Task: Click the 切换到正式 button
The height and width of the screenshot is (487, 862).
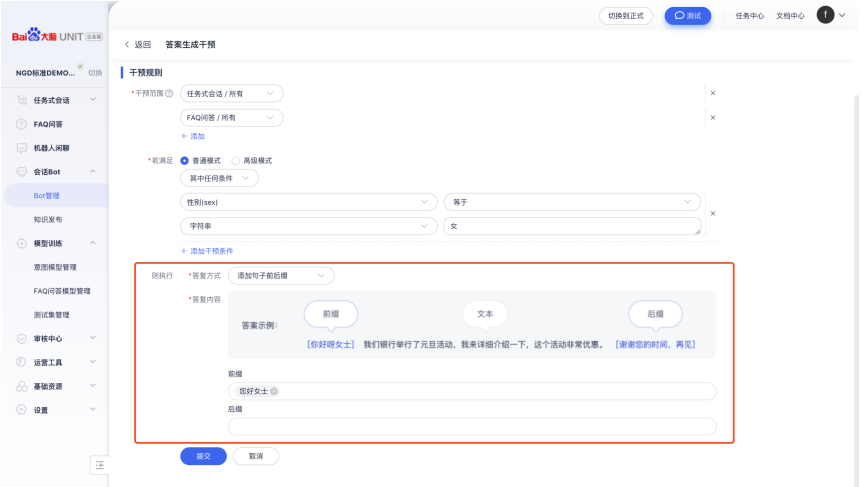Action: [x=626, y=16]
